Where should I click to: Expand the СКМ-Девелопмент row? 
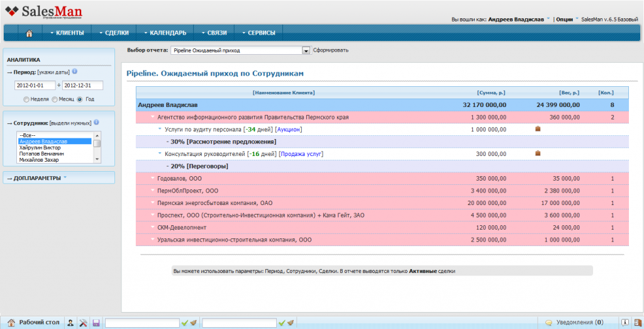153,226
